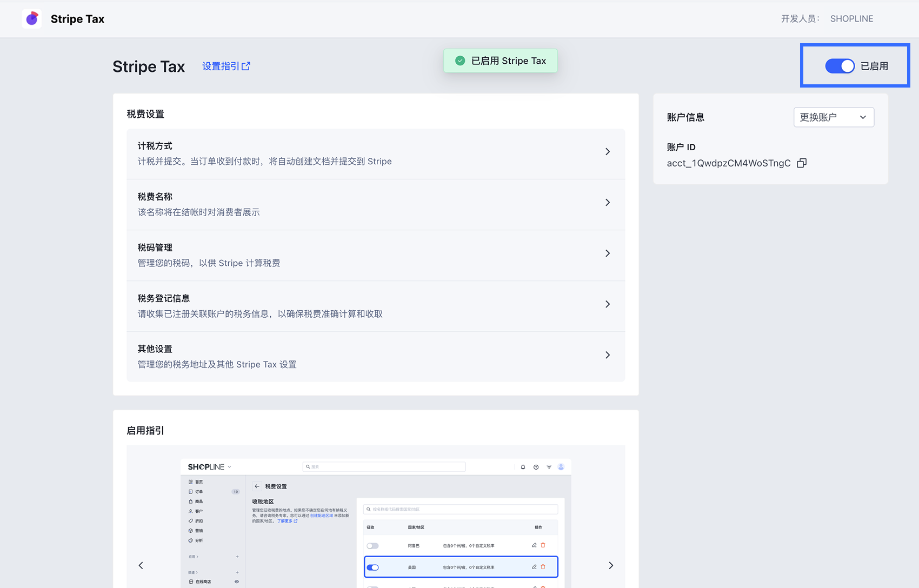
Task: Expand the 税码管理 row chevron
Action: tap(608, 253)
